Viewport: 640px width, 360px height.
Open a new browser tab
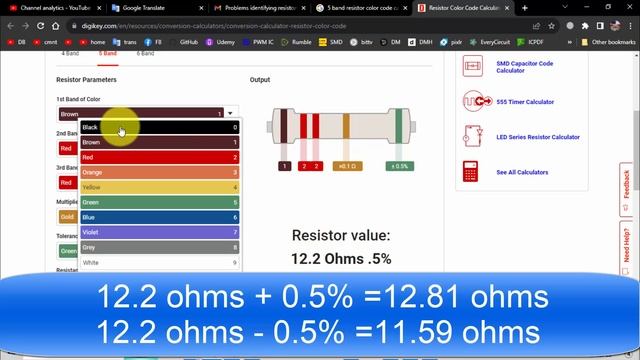[525, 8]
